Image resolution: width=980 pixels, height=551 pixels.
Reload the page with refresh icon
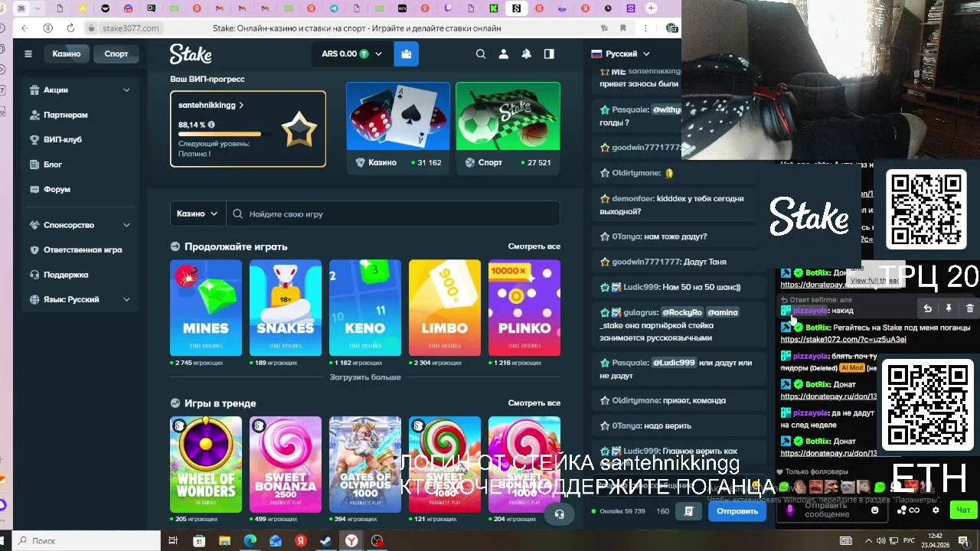point(70,28)
